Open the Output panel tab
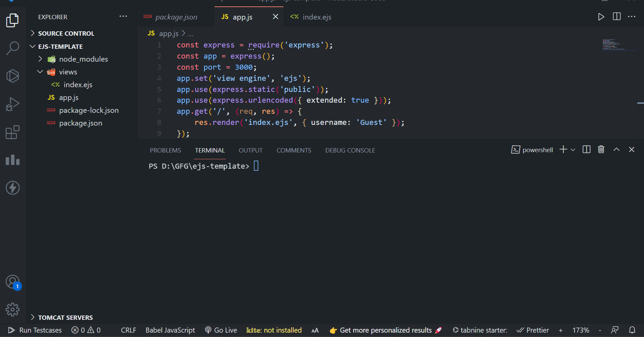This screenshot has width=644, height=337. [x=250, y=150]
